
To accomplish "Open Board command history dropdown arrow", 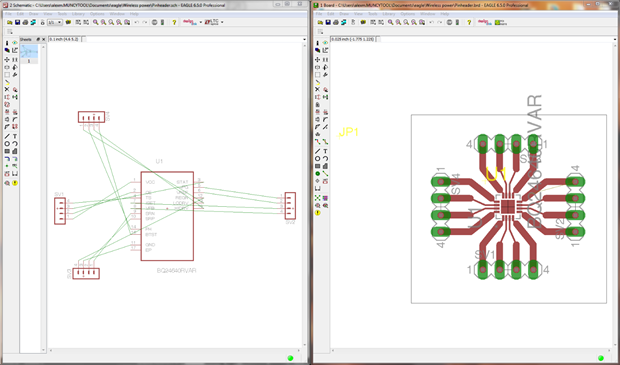I will pyautogui.click(x=615, y=40).
